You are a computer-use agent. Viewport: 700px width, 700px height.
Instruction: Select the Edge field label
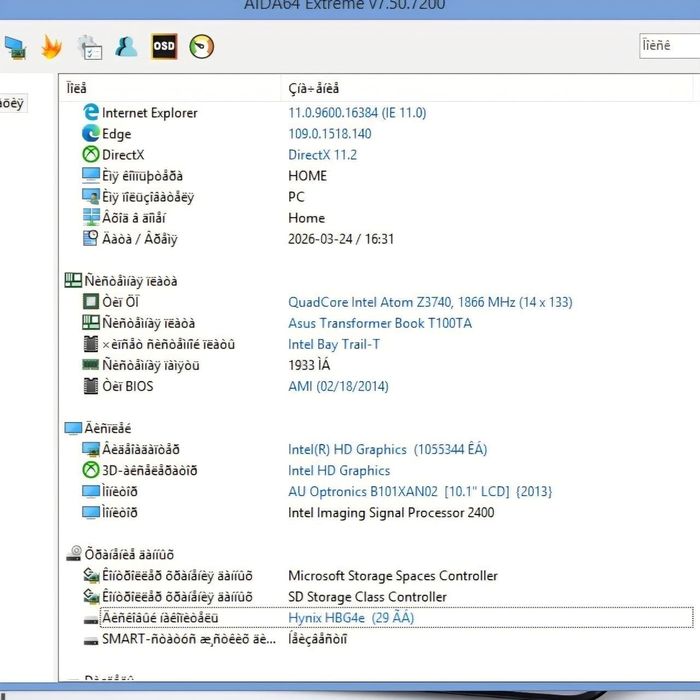pos(116,134)
